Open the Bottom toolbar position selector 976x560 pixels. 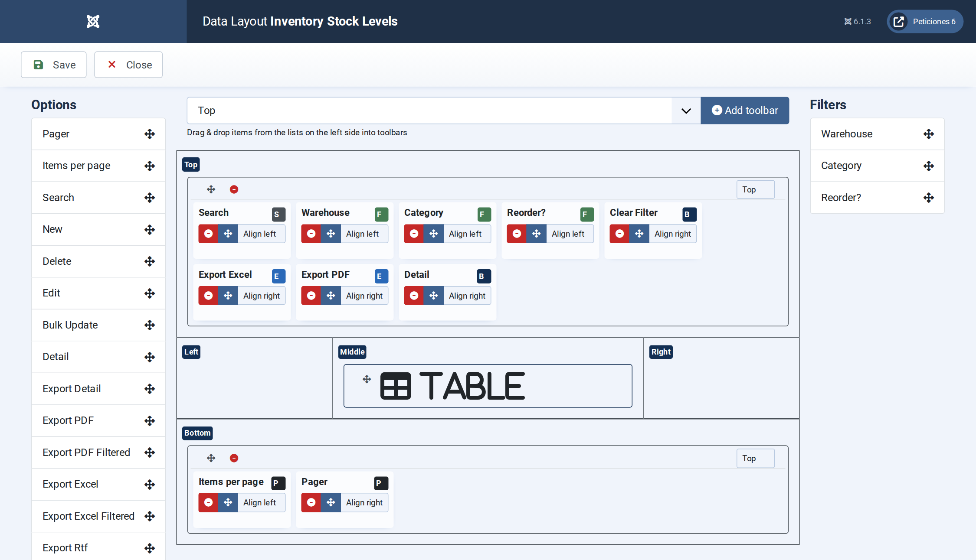coord(756,458)
